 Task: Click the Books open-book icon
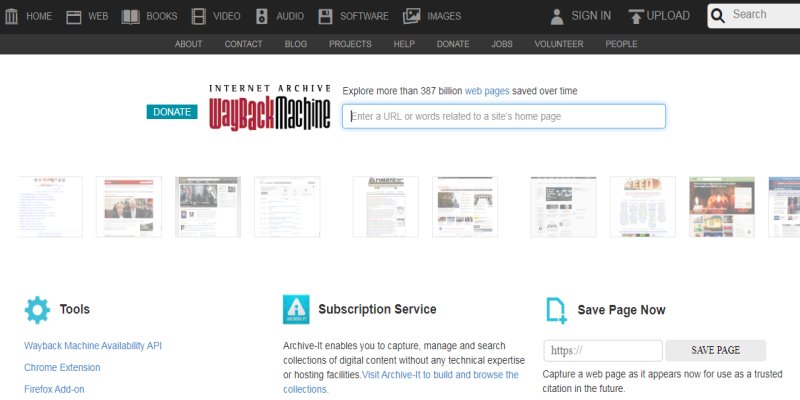(131, 17)
